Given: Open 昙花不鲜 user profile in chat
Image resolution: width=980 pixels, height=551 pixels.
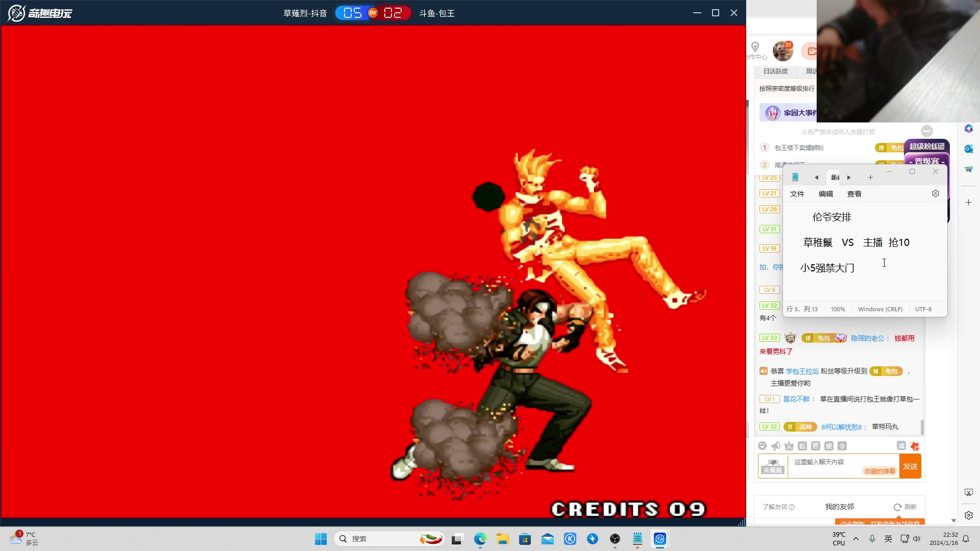Looking at the screenshot, I should (x=798, y=399).
